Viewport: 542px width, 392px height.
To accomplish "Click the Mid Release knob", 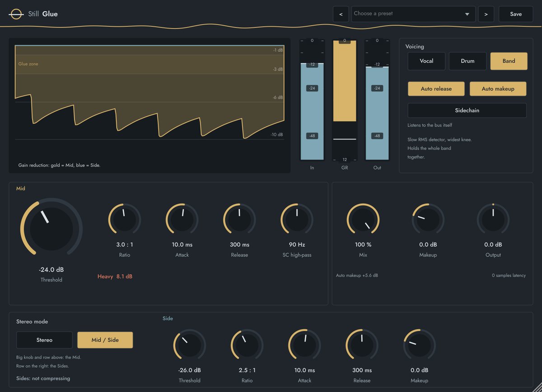I will (239, 220).
